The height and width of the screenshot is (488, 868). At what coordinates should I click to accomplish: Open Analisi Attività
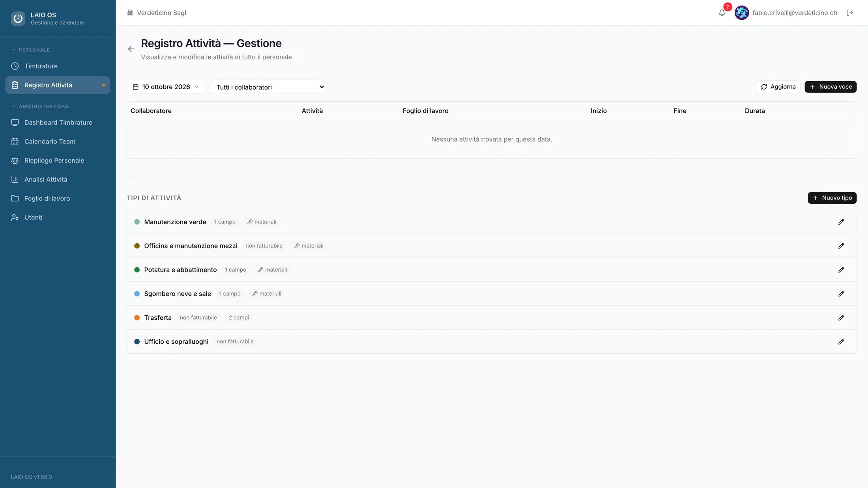point(58,179)
